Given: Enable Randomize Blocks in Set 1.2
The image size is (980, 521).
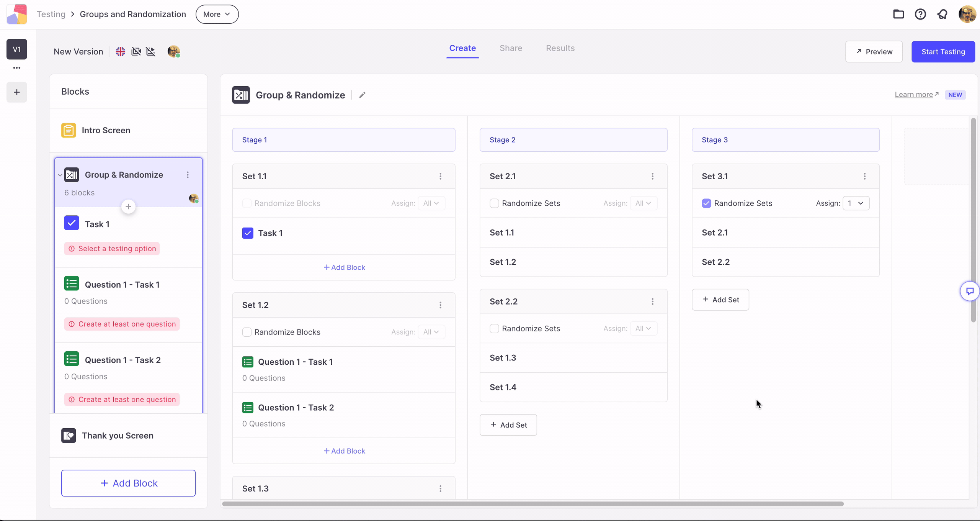Looking at the screenshot, I should tap(247, 332).
